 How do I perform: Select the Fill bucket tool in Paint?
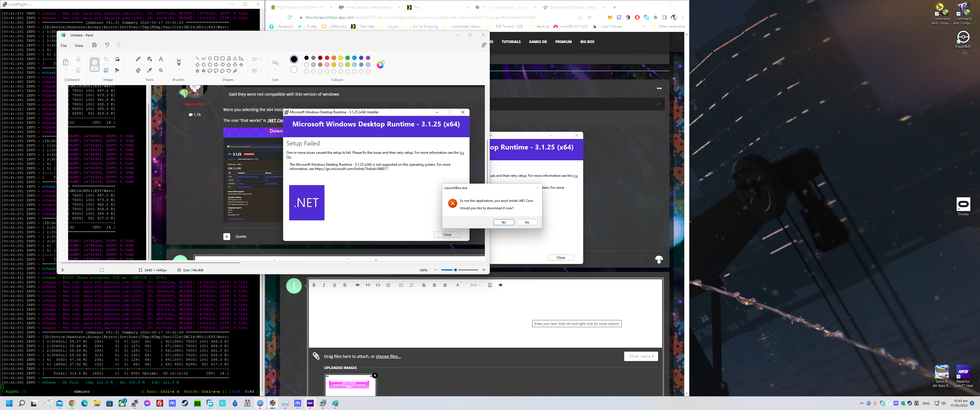coord(150,59)
